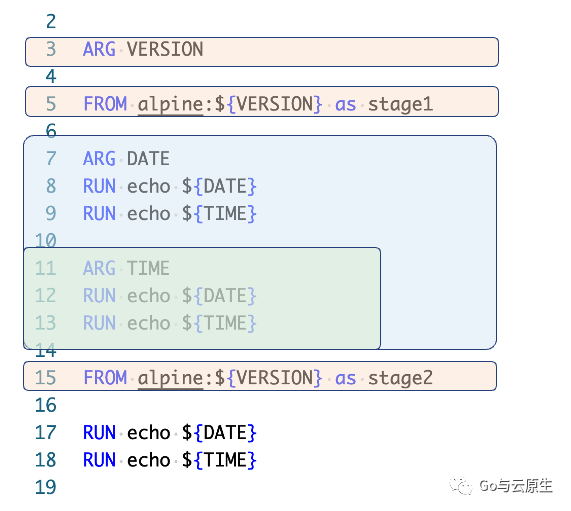Open the underlined alpine link on line 5
Image resolution: width=571 pixels, height=511 pixels.
pyautogui.click(x=170, y=105)
